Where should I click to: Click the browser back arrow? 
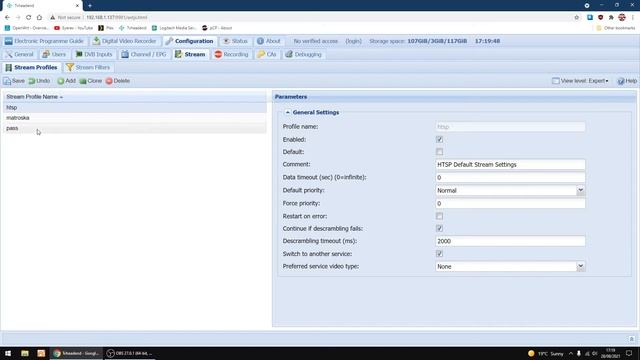pyautogui.click(x=7, y=18)
